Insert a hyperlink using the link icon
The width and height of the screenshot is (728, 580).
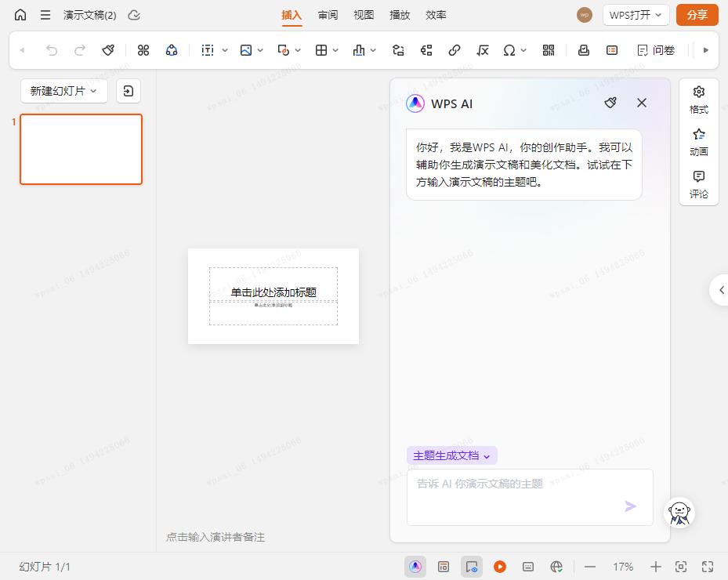point(454,49)
